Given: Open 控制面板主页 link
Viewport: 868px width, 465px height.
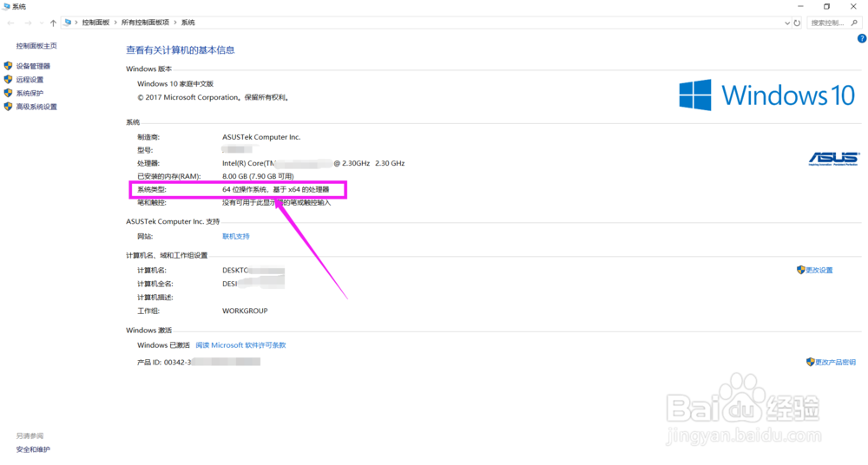Looking at the screenshot, I should 36,46.
